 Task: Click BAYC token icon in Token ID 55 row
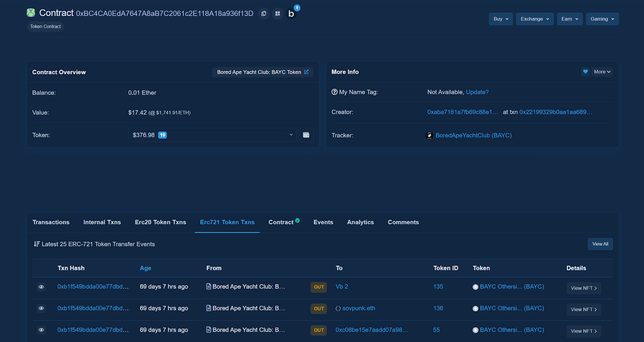point(475,330)
